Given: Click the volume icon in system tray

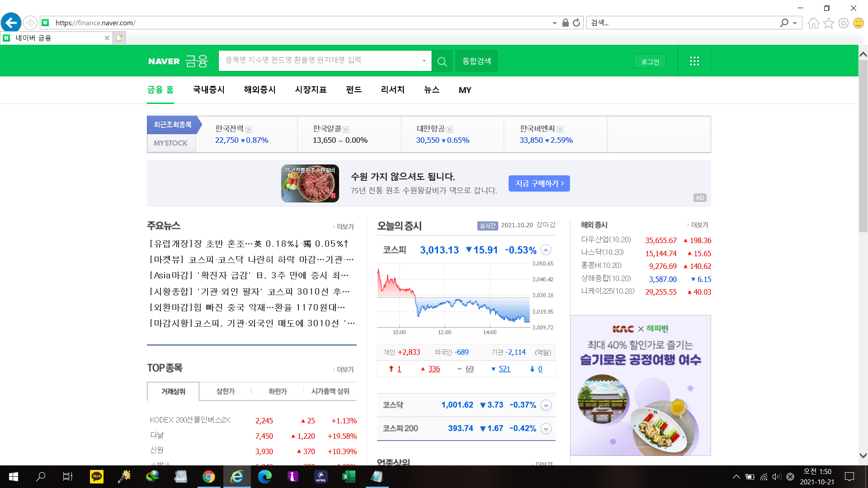Looking at the screenshot, I should tap(777, 477).
